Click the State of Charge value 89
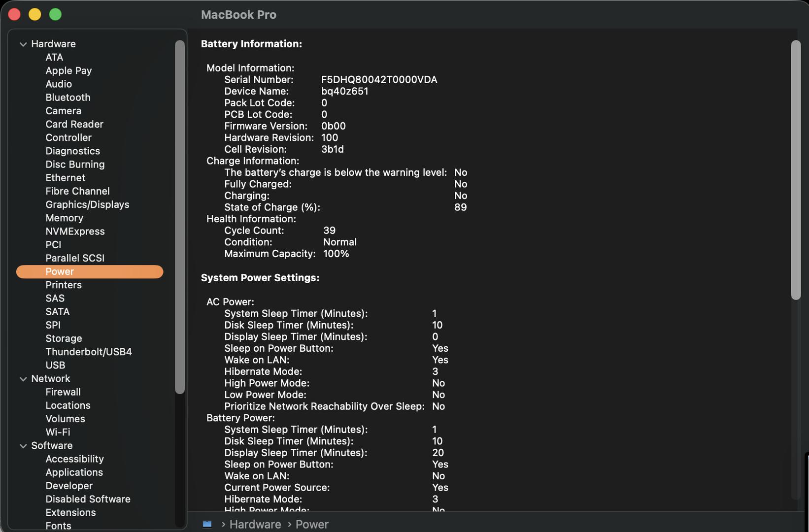The height and width of the screenshot is (532, 809). (460, 207)
